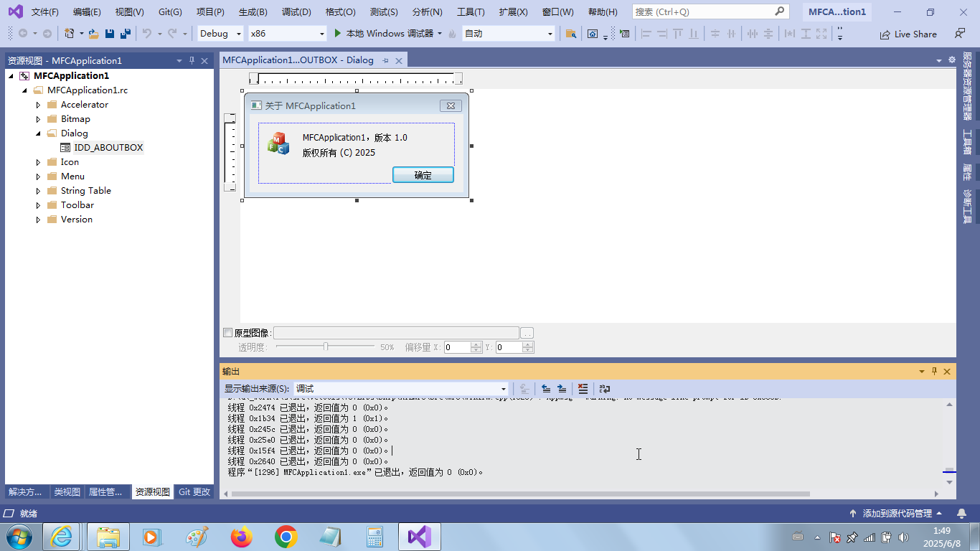Go to previous message in output toolbar
This screenshot has width=980, height=551.
tap(546, 389)
